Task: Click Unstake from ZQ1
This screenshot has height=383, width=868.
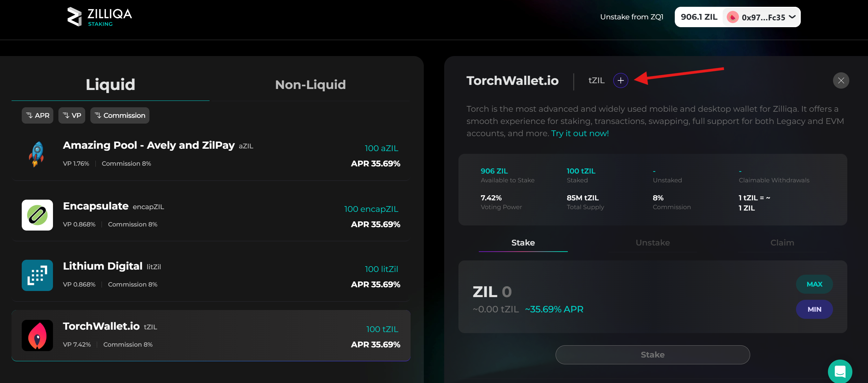Action: (632, 16)
